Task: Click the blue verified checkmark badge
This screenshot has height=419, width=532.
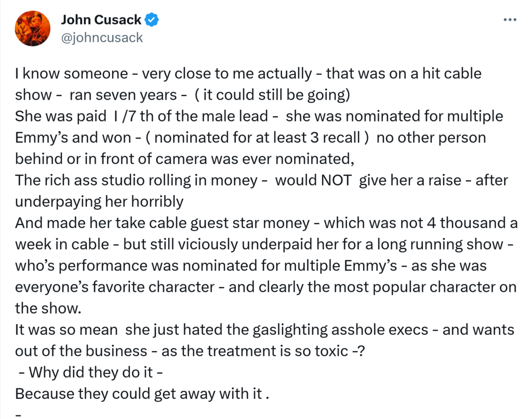Action: pos(151,20)
